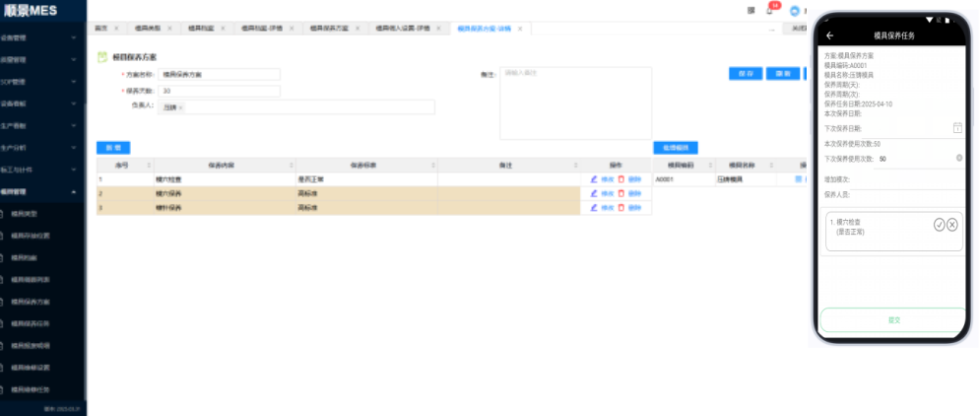The width and height of the screenshot is (980, 416).
Task: Click the blue 保存 button
Action: pos(747,73)
